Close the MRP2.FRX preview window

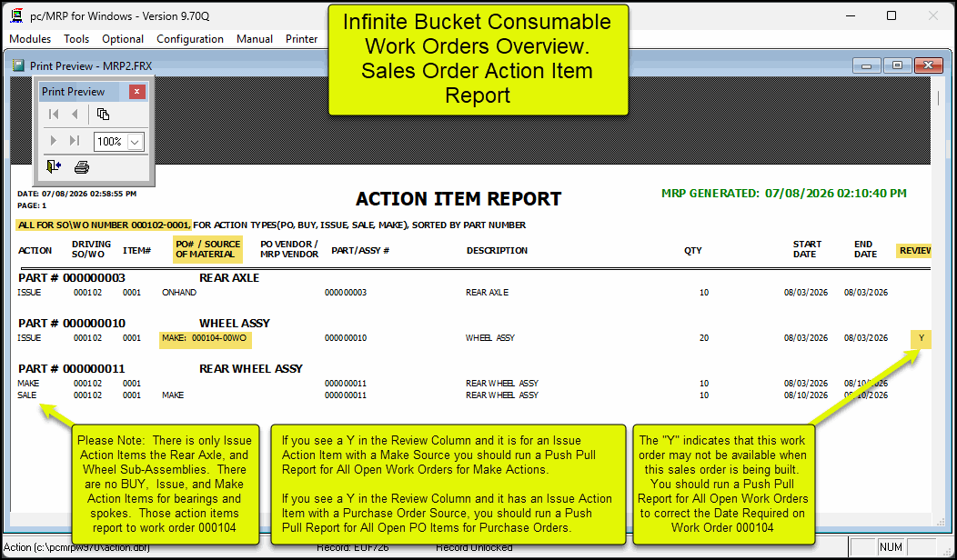coord(928,65)
